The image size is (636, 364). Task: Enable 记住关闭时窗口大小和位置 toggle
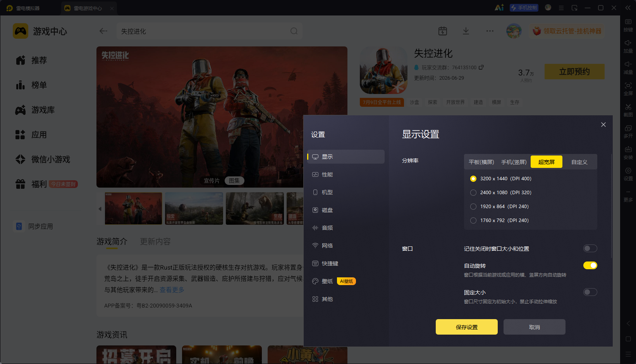[590, 248]
